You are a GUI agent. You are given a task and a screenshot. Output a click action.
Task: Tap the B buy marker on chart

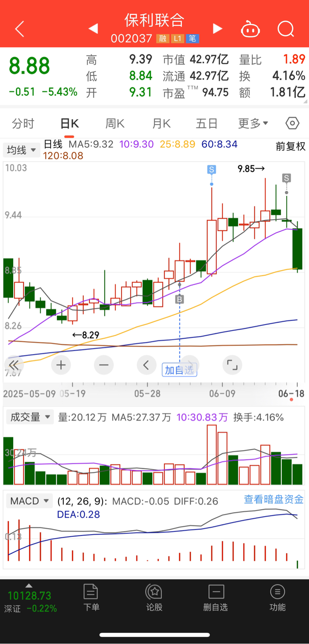coord(179,299)
